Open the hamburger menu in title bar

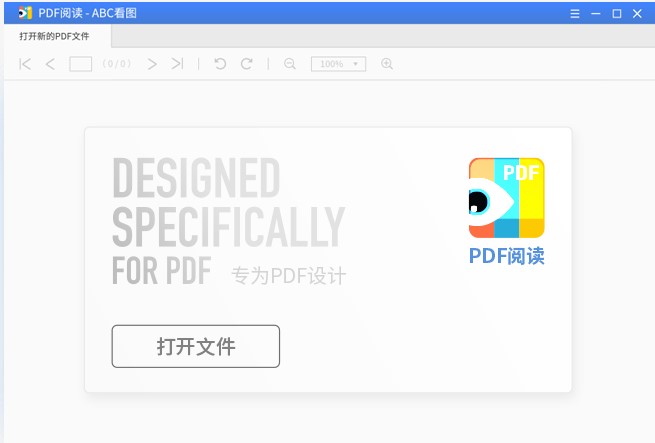pyautogui.click(x=575, y=13)
